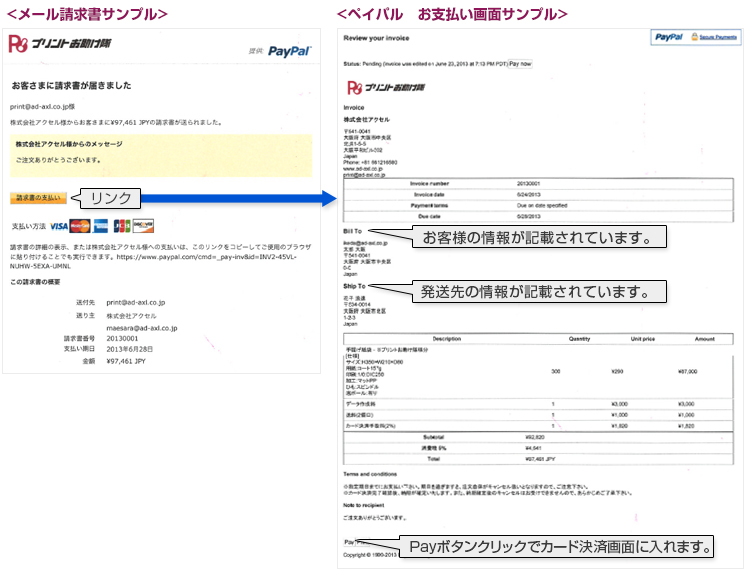Click the 金額 value ¥97,461 JPY in the email
Viewport: 746px width, 572px height.
click(126, 362)
